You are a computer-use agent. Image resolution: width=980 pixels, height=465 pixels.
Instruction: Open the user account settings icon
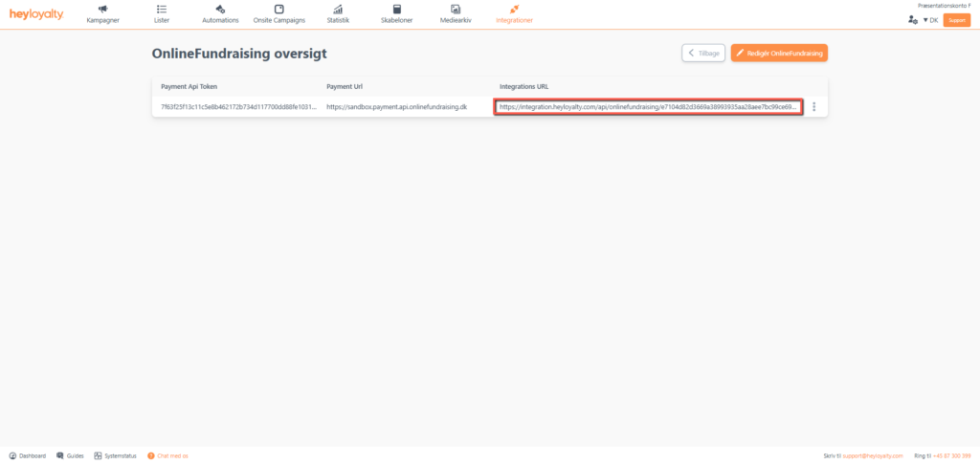point(912,19)
